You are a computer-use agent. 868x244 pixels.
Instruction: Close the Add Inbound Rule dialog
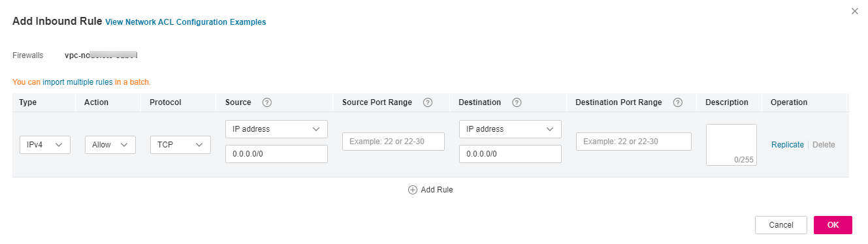click(855, 11)
